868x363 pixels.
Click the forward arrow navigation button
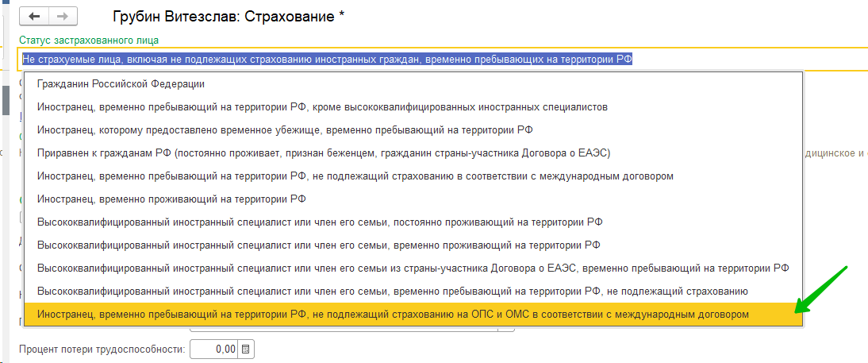point(62,16)
